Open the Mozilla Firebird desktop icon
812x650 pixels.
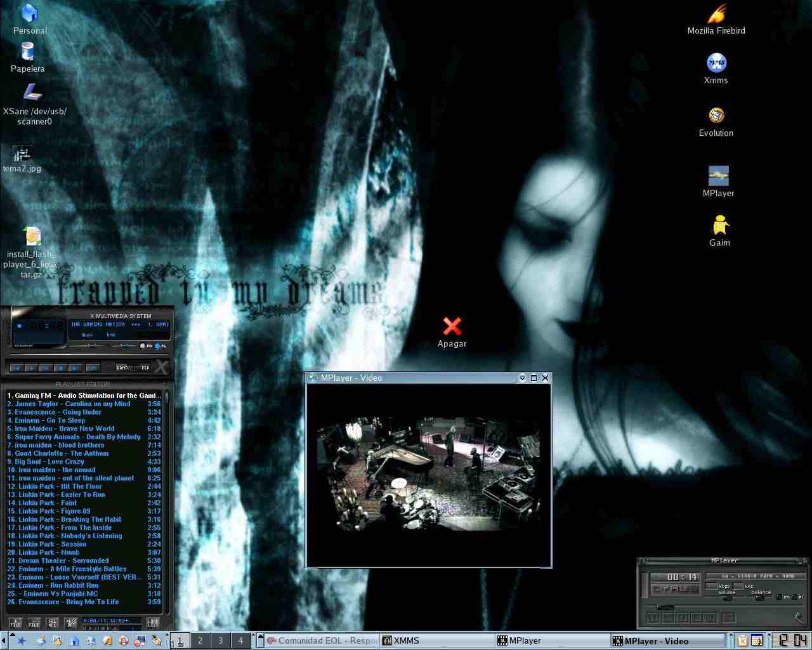716,15
